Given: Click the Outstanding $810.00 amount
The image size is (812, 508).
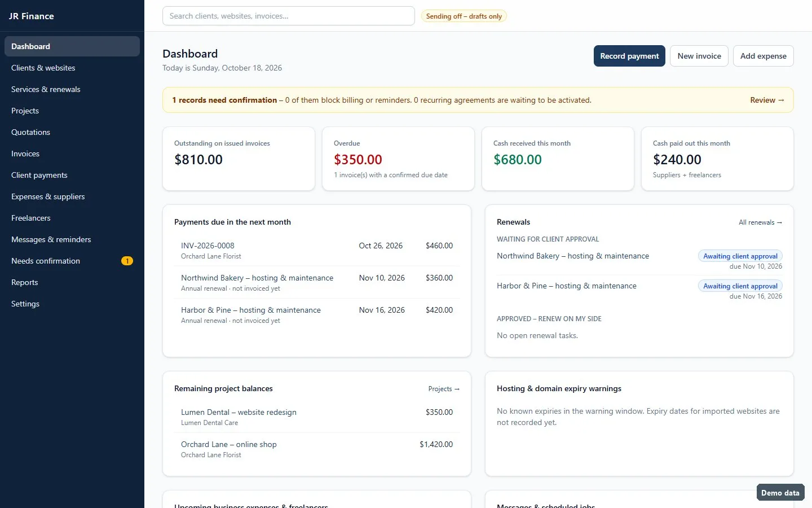Looking at the screenshot, I should coord(198,160).
